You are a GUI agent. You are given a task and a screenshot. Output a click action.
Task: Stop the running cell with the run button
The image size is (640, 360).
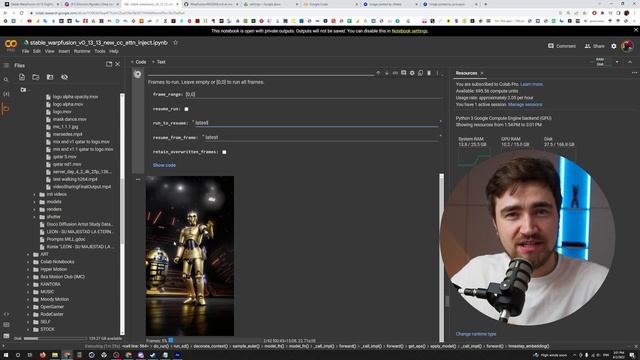(138, 74)
